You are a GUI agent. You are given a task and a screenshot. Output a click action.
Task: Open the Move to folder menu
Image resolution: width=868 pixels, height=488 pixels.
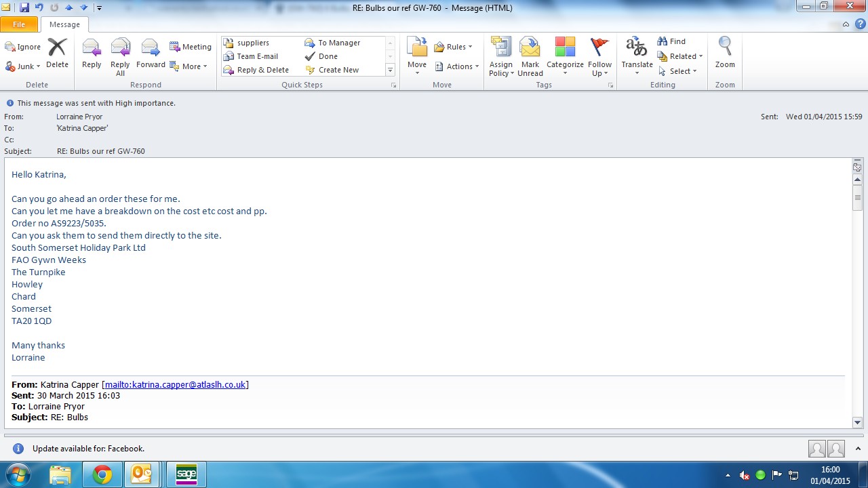(x=417, y=57)
